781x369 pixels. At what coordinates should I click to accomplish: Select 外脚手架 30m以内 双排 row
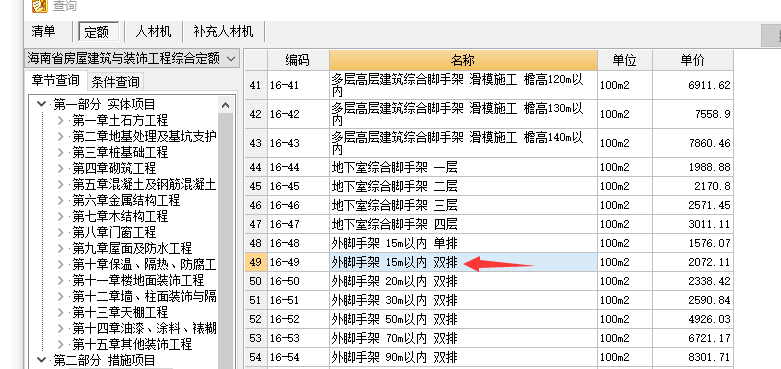463,300
